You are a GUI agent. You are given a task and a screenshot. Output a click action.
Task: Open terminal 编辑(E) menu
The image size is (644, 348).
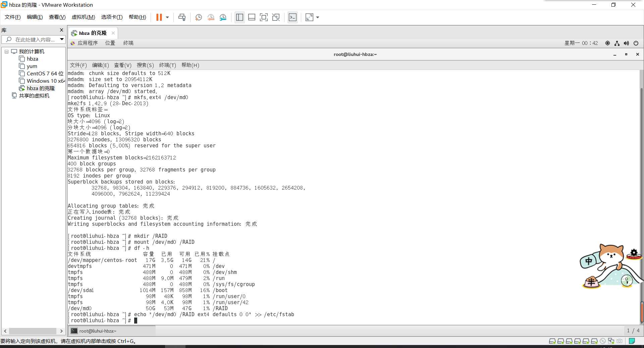pos(100,65)
